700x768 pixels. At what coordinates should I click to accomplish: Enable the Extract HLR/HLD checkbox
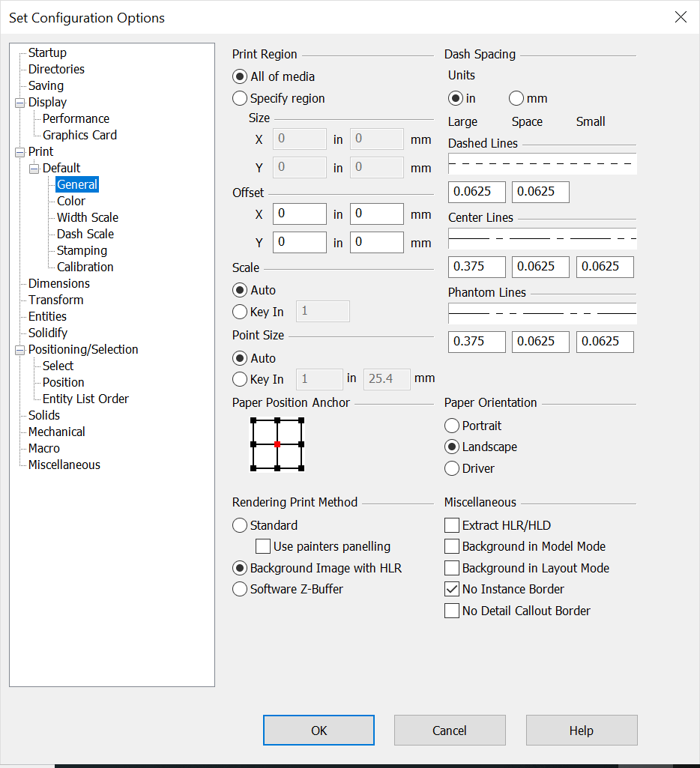[451, 525]
